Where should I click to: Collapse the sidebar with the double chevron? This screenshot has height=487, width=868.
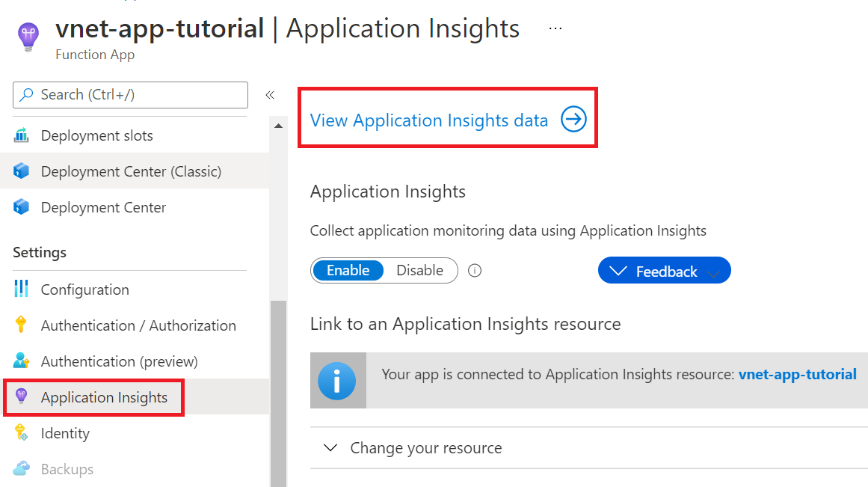click(x=270, y=94)
